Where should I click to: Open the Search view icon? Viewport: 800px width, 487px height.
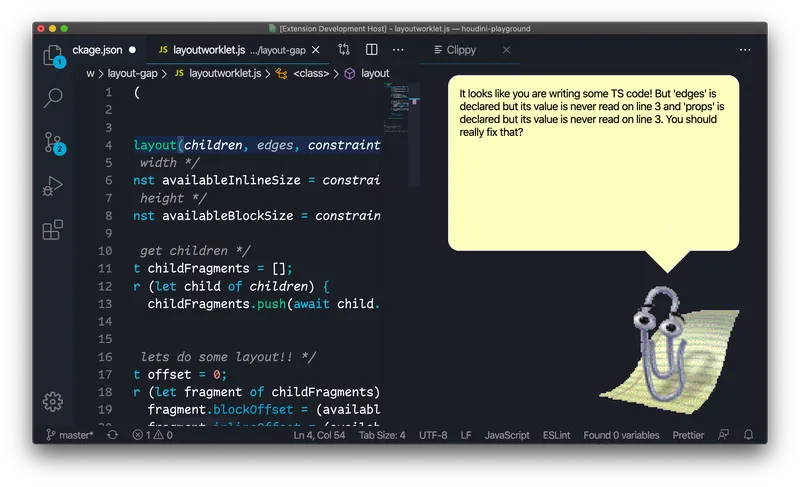[x=53, y=97]
